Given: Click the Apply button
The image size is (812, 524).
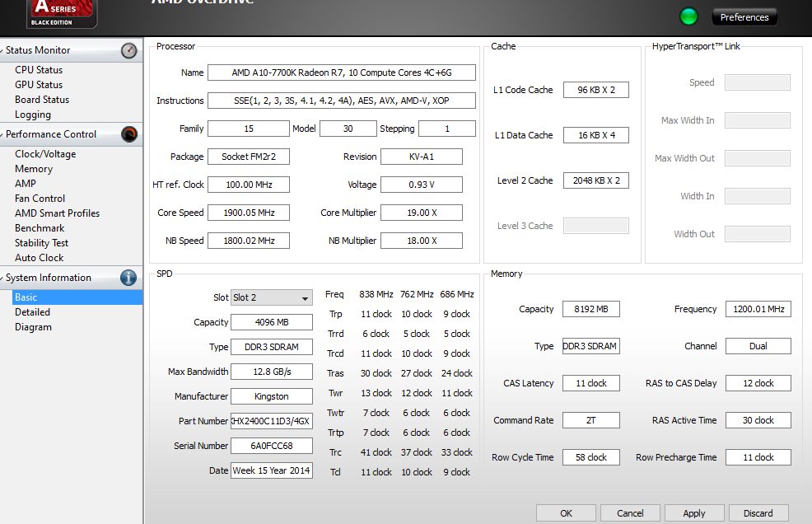Looking at the screenshot, I should point(694,513).
